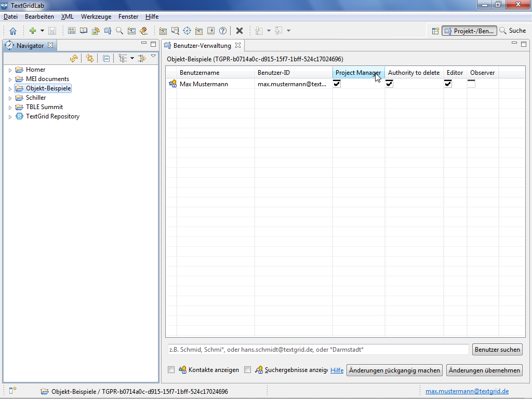Expand the Homer project tree node
The height and width of the screenshot is (399, 532).
[10, 70]
